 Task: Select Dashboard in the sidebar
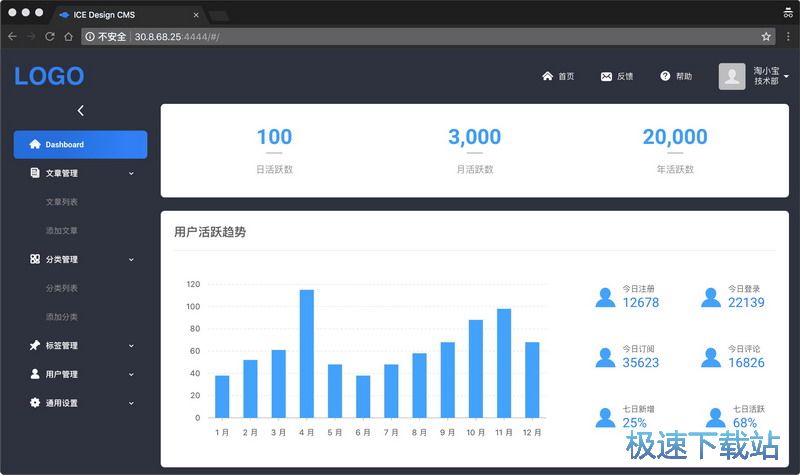click(x=80, y=145)
